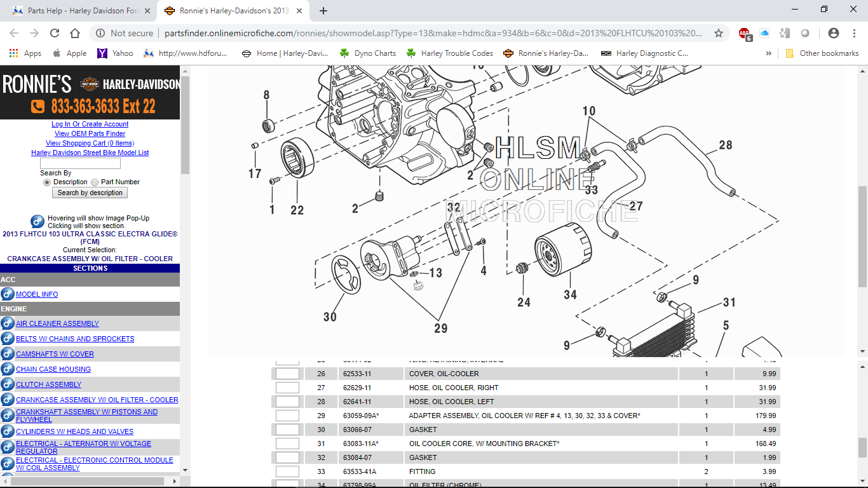Open Apple bookmark

coord(69,53)
